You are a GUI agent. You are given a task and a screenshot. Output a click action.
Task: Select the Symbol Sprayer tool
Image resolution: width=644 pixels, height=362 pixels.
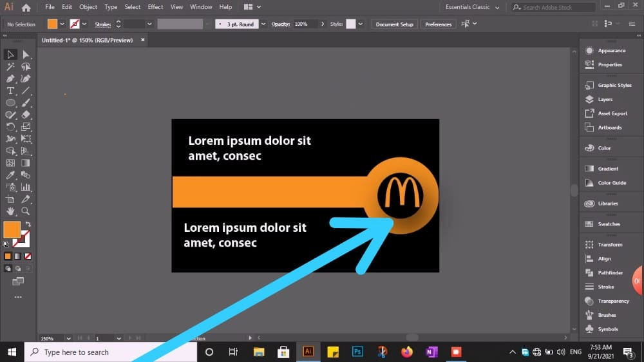[10, 187]
